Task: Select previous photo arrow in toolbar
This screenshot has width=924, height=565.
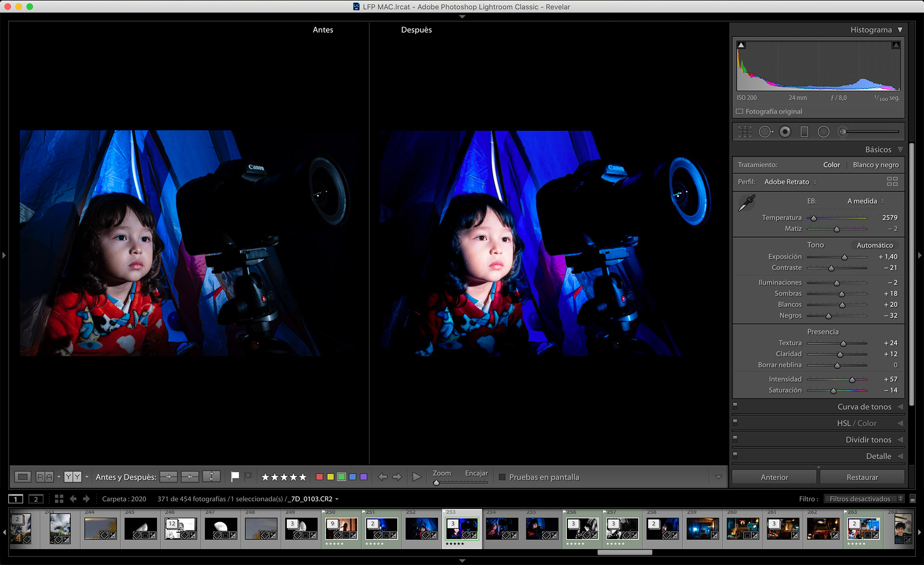Action: (383, 477)
